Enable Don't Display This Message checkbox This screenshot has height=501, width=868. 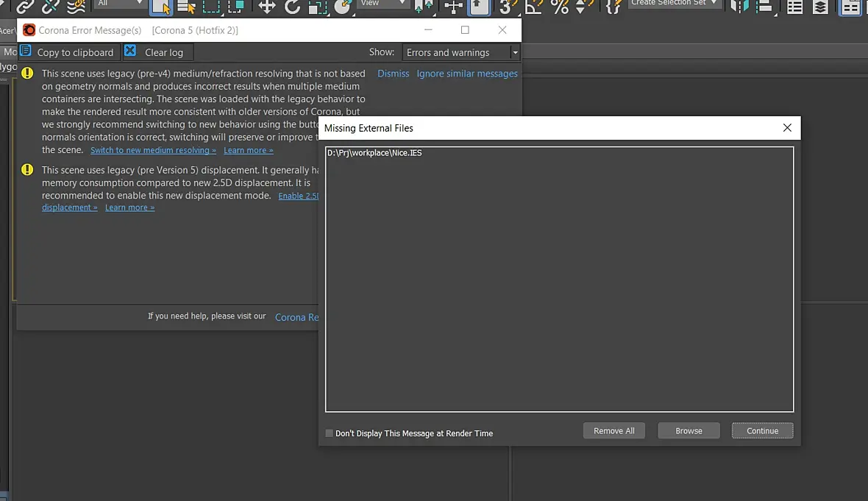click(x=330, y=433)
